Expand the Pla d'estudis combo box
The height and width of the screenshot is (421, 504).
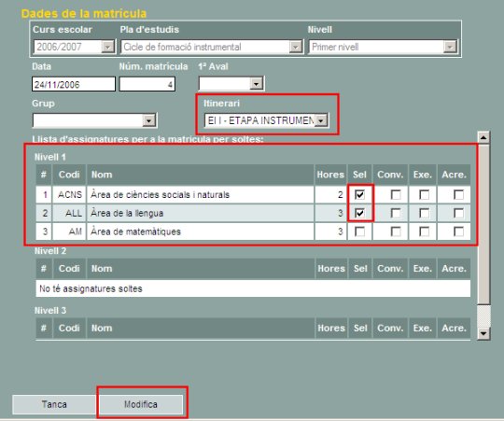click(x=295, y=47)
